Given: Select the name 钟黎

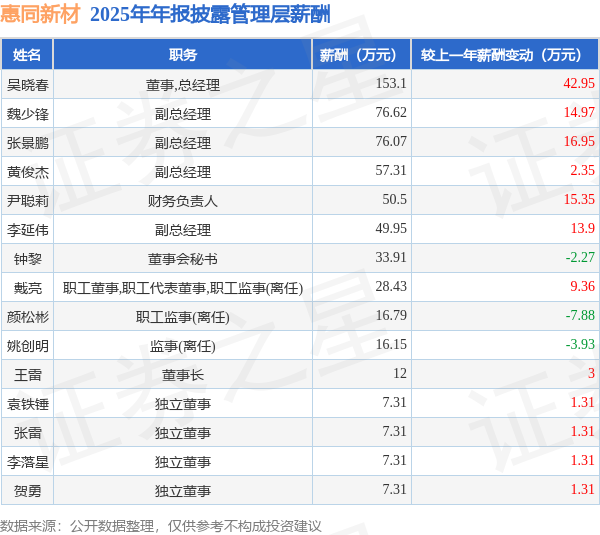Looking at the screenshot, I should coord(28,259).
